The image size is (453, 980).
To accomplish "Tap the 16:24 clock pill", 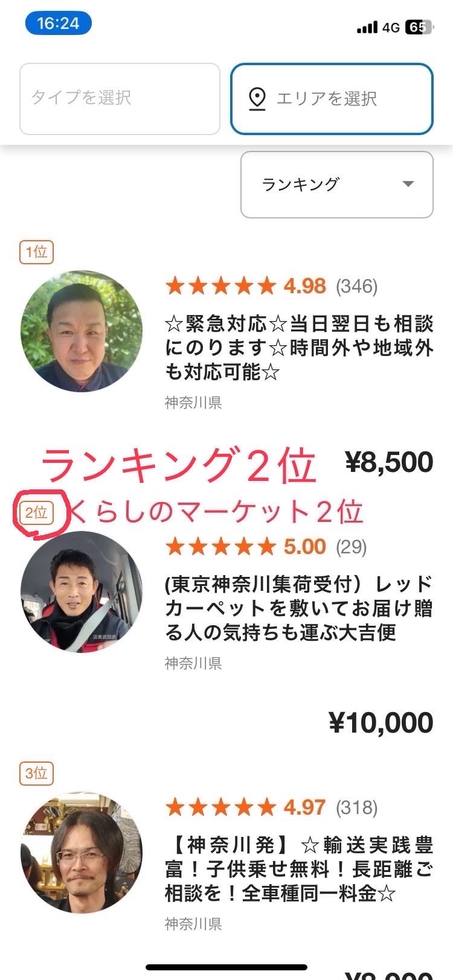I will pyautogui.click(x=58, y=24).
